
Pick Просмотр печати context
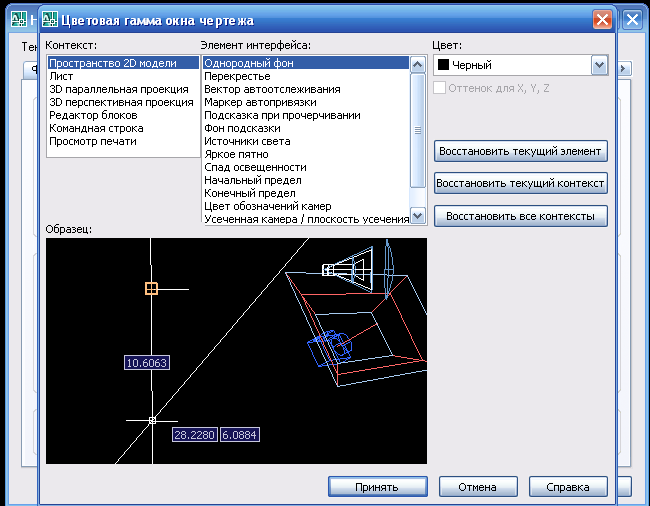point(123,141)
